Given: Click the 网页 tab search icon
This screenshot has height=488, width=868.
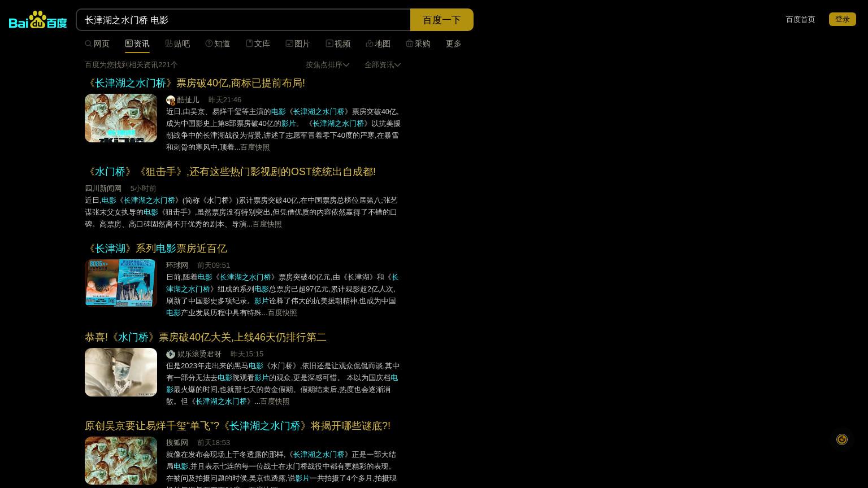Looking at the screenshot, I should coord(88,43).
